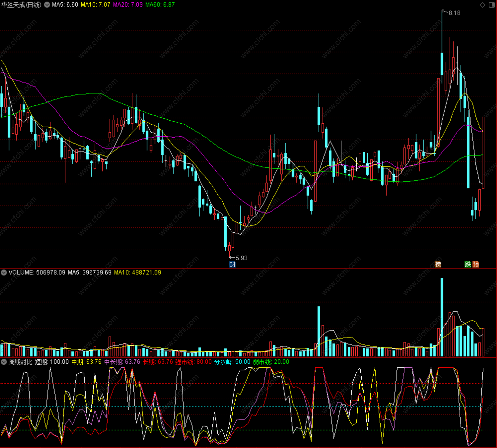Open dropdown beside 华胜天成(日线) title
The image size is (497, 448).
click(x=47, y=5)
